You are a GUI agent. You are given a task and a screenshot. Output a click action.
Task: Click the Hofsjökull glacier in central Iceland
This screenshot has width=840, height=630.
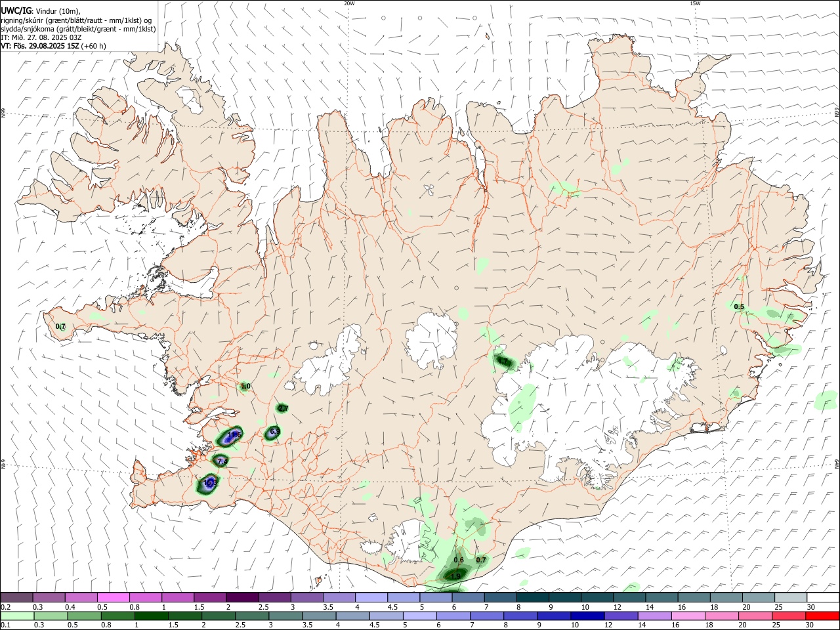click(x=431, y=340)
